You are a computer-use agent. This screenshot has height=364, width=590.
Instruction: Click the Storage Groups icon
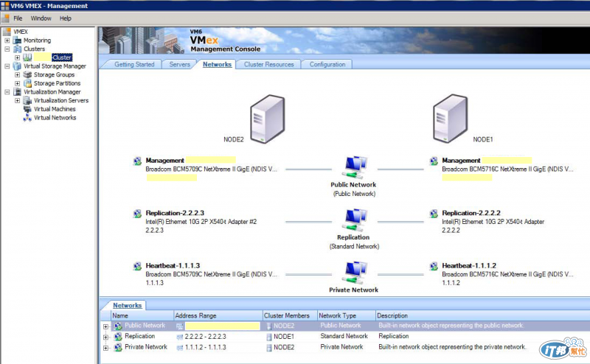pyautogui.click(x=27, y=74)
